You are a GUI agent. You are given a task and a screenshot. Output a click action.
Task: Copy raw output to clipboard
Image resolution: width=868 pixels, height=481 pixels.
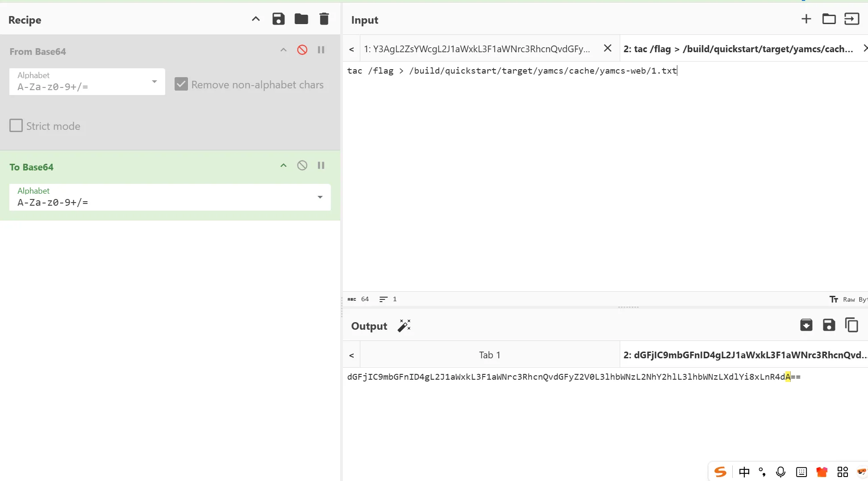pos(851,325)
